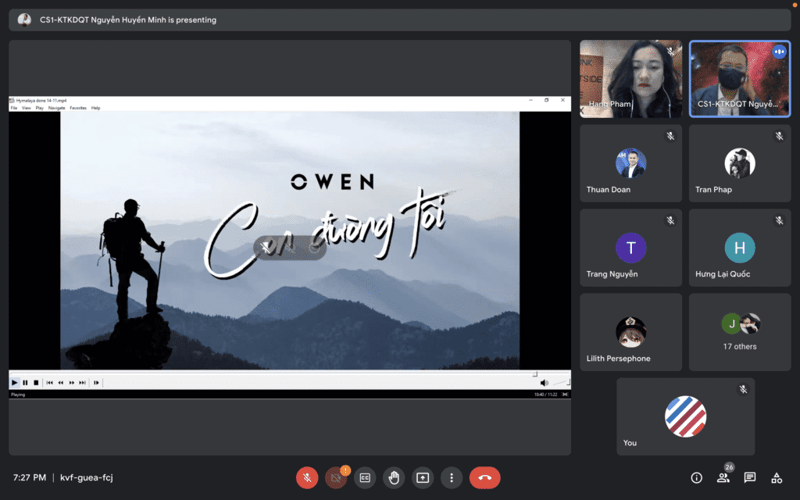Click the orange camera warning badge
The image size is (800, 500).
[x=346, y=470]
